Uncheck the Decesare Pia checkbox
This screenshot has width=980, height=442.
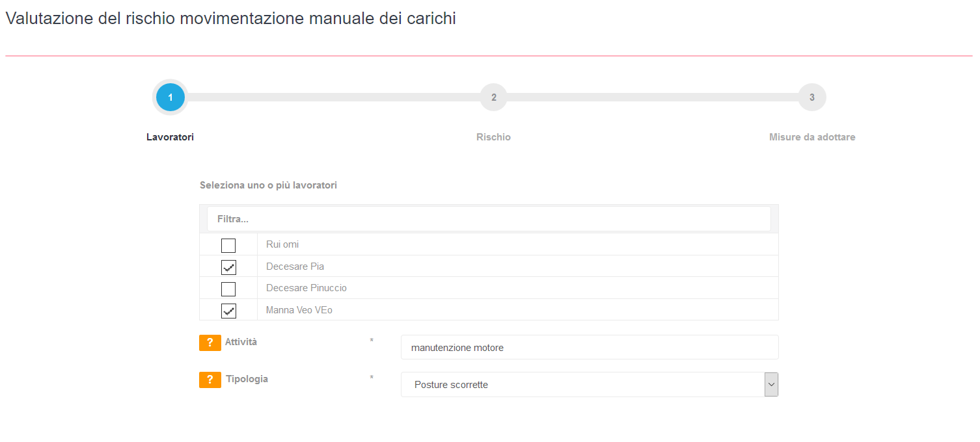pos(228,267)
